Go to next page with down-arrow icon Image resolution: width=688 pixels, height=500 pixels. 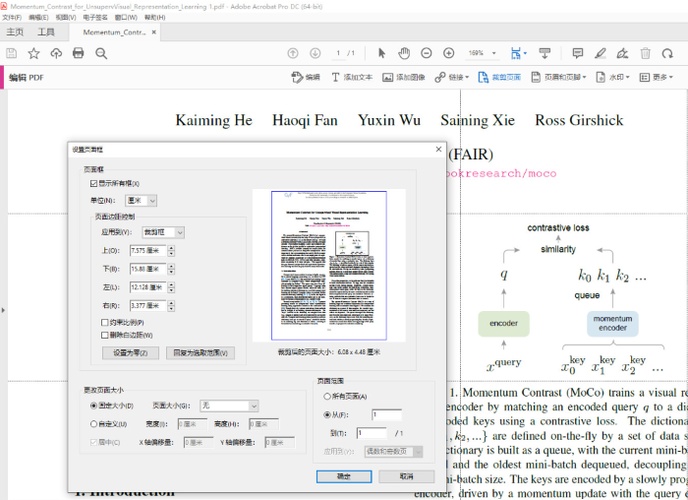pyautogui.click(x=315, y=54)
